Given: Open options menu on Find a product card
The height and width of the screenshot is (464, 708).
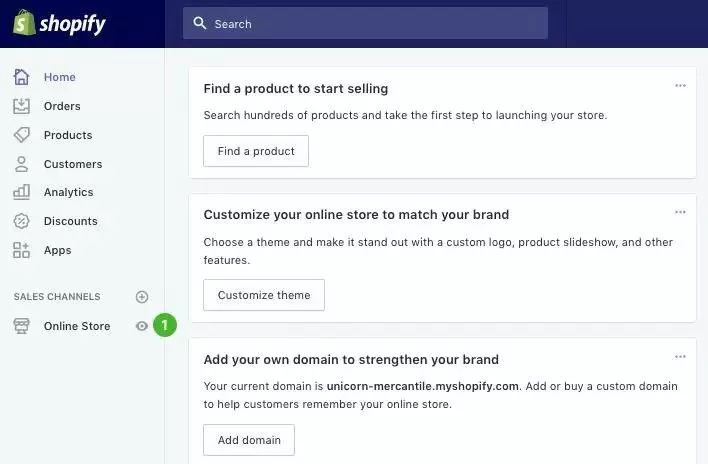Looking at the screenshot, I should (680, 86).
